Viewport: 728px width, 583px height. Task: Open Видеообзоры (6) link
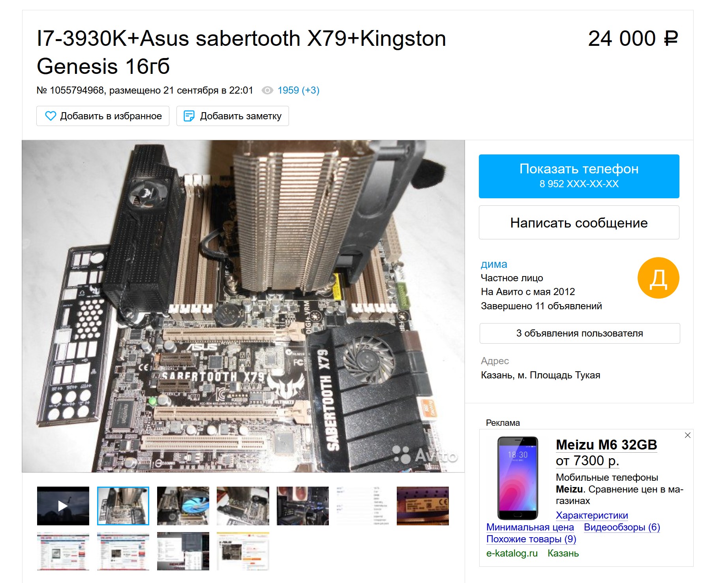[622, 527]
